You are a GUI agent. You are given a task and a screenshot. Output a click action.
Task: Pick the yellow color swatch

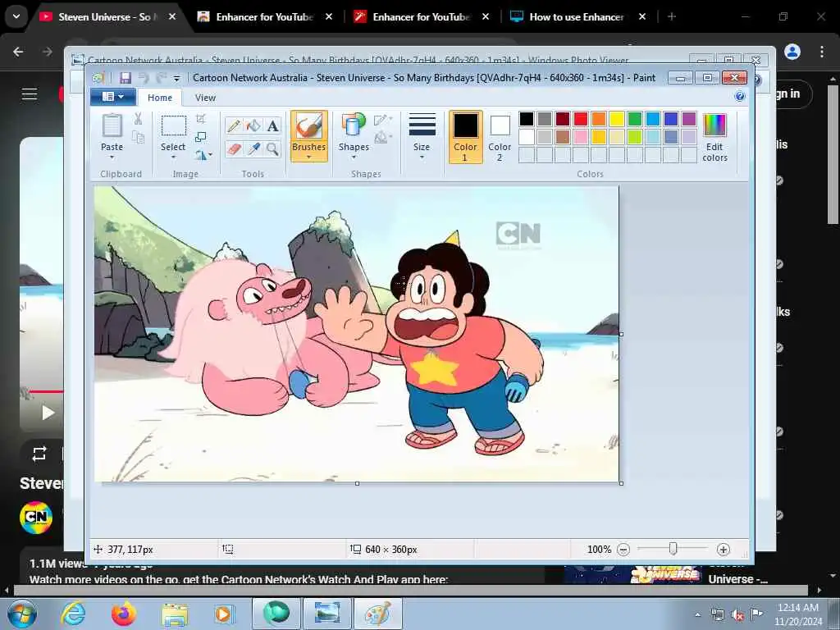(x=617, y=118)
